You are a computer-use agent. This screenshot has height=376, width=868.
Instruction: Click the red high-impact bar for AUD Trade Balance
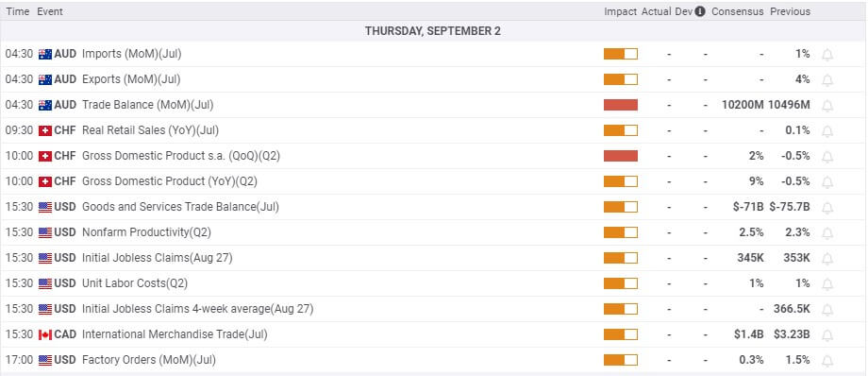click(621, 105)
